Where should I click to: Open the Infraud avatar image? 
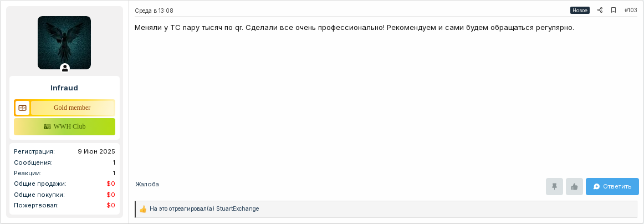64,43
